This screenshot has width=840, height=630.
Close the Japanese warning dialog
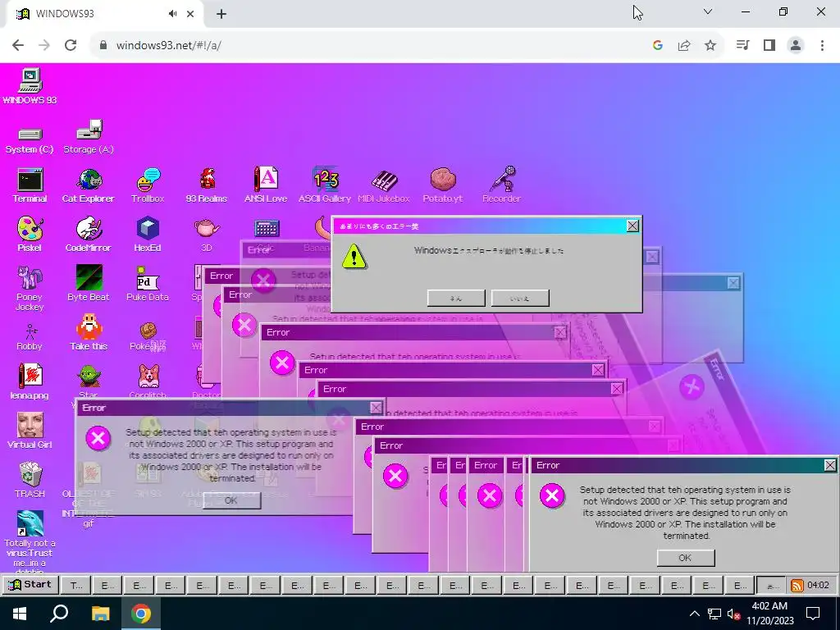[632, 226]
